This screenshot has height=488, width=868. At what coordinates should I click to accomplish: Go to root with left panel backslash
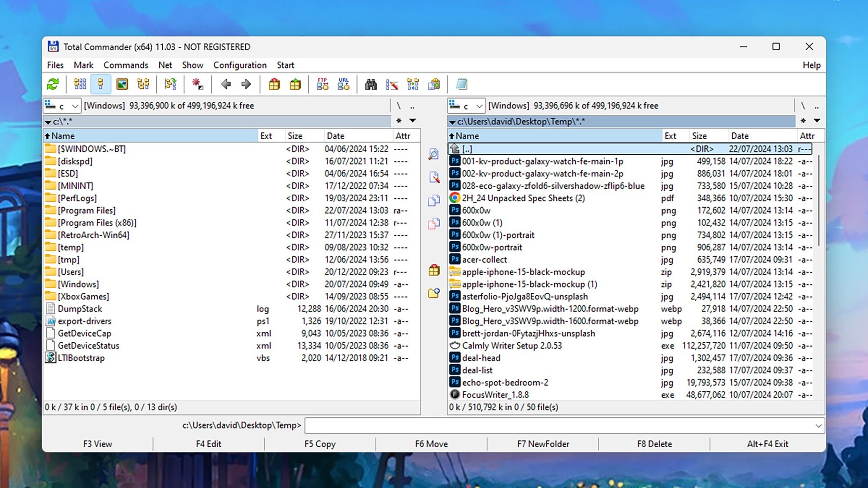(398, 106)
